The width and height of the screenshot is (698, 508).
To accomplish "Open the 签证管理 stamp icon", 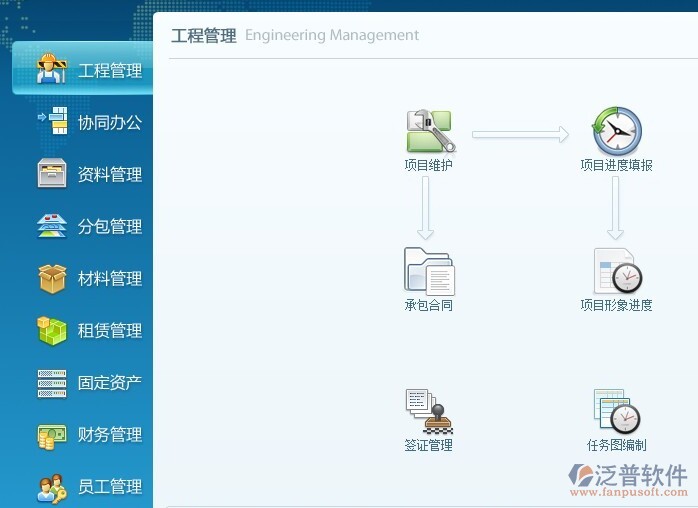I will click(429, 411).
